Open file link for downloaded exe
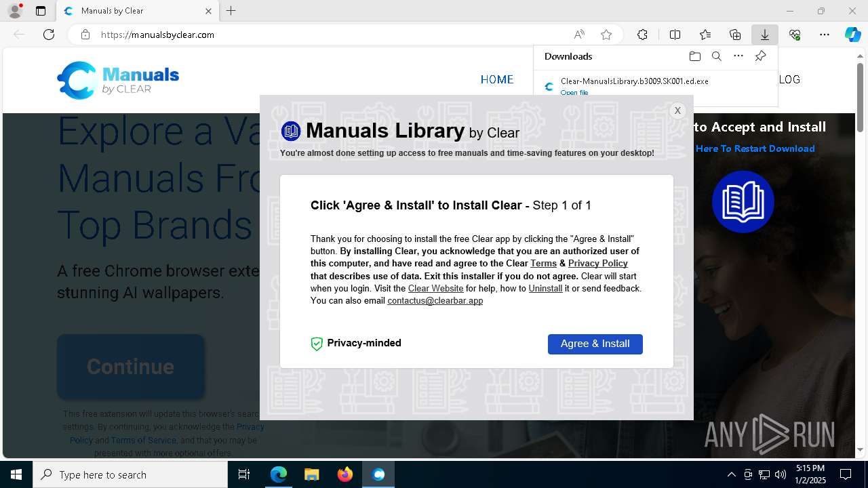This screenshot has height=488, width=868. coord(574,93)
